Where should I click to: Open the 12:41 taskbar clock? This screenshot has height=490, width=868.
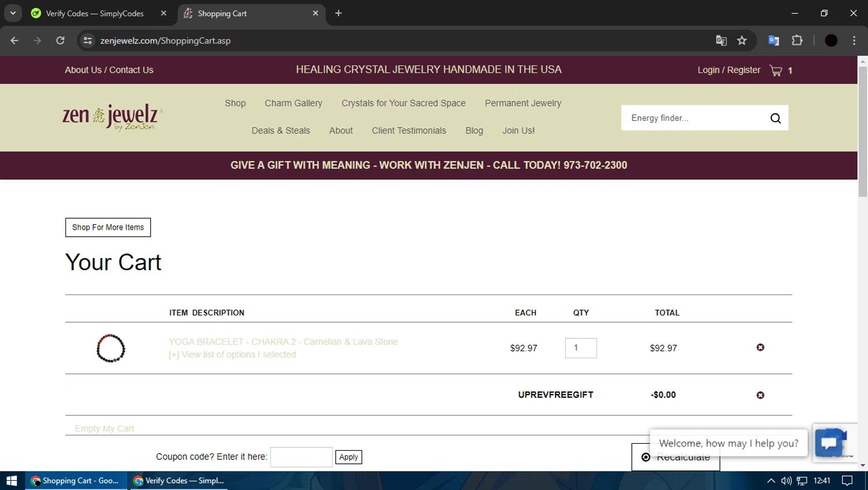822,481
